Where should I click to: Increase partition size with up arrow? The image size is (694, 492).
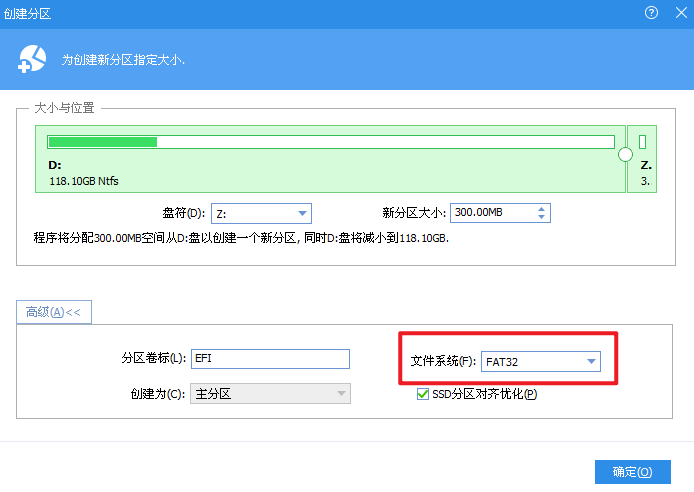coord(541,209)
